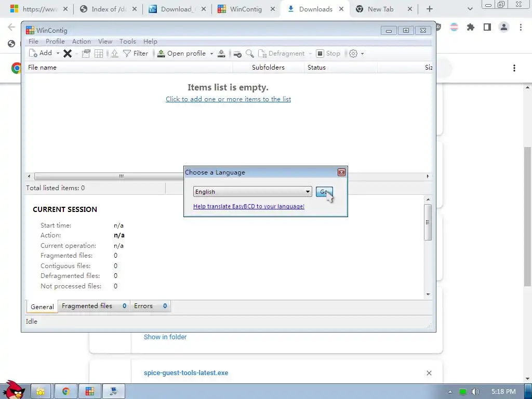Open the Filter tool
Viewport: 532px width, 399px height.
point(136,54)
